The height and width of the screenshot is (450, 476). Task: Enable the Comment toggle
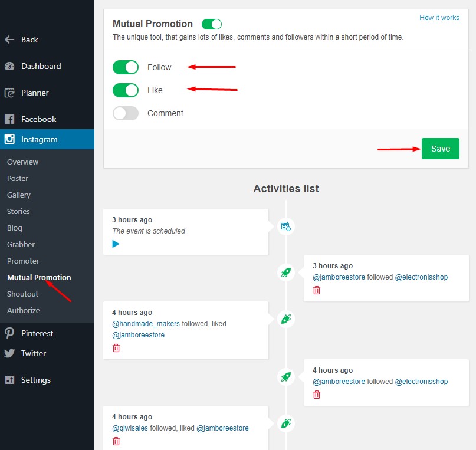pyautogui.click(x=126, y=113)
